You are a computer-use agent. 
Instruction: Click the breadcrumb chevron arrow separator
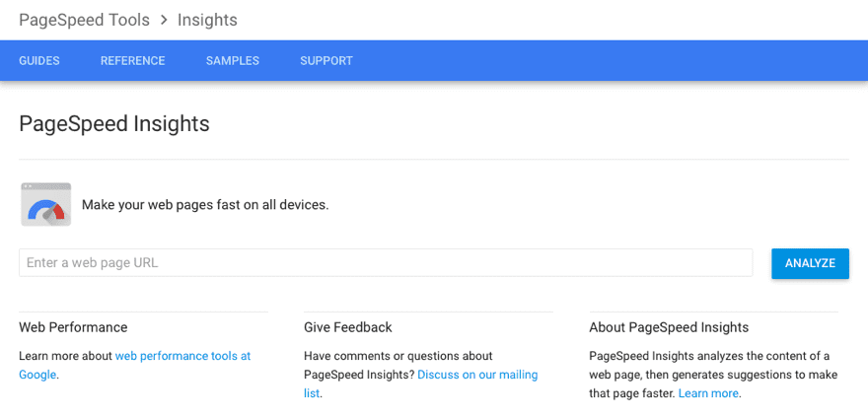164,21
